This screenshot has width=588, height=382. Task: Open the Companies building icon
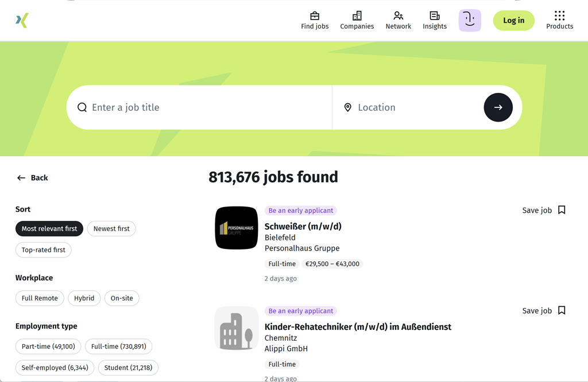coord(357,16)
